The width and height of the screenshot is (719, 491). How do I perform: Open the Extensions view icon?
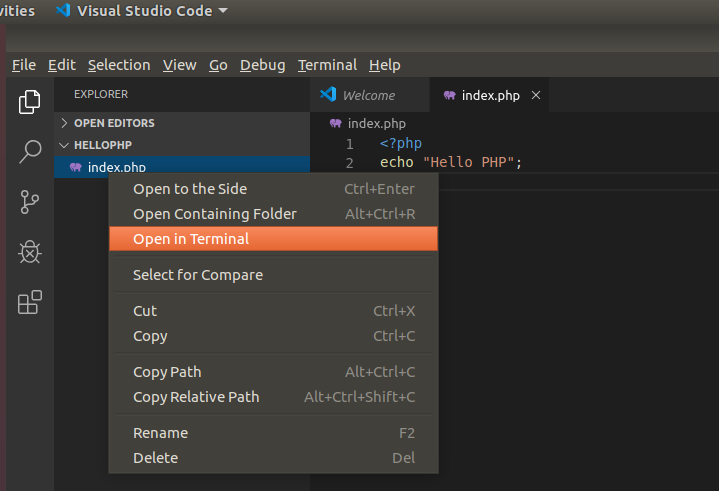click(30, 302)
